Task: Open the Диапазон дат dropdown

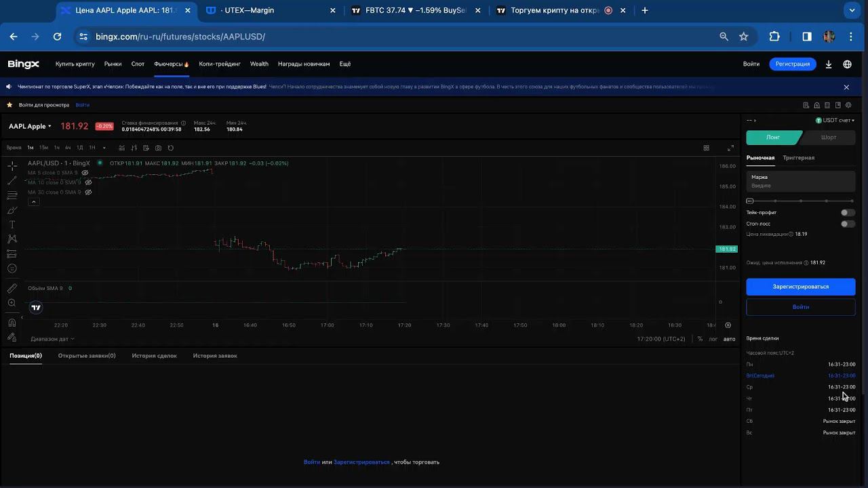Action: pos(52,339)
